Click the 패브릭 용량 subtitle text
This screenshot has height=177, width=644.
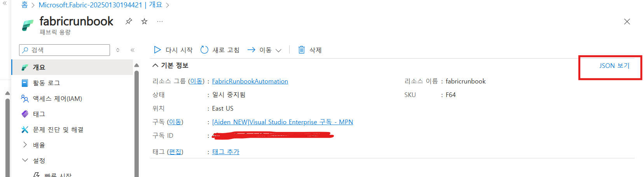click(x=55, y=32)
